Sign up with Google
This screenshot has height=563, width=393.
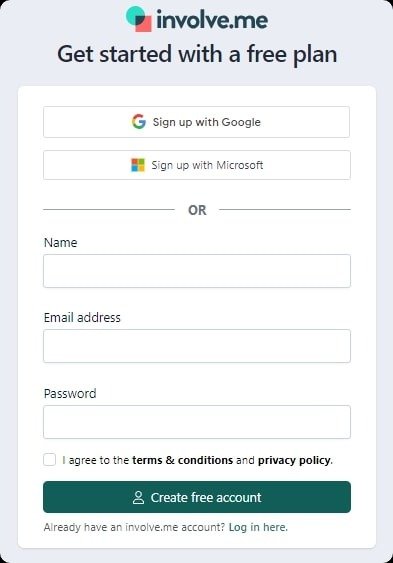pyautogui.click(x=197, y=122)
